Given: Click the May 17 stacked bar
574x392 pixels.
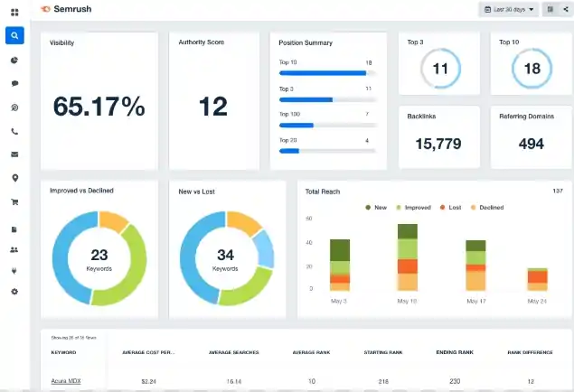Looking at the screenshot, I should [475, 266].
